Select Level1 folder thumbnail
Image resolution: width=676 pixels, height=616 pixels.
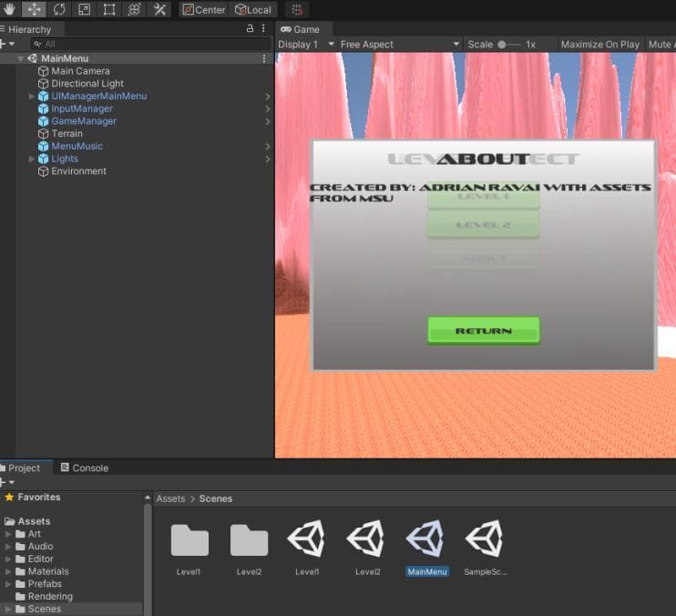point(189,540)
